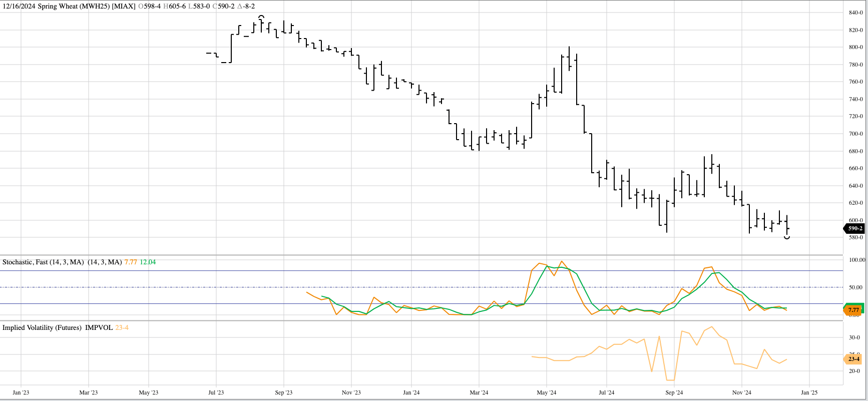This screenshot has width=868, height=401.
Task: Click the 800-0 price axis label
Action: click(855, 48)
